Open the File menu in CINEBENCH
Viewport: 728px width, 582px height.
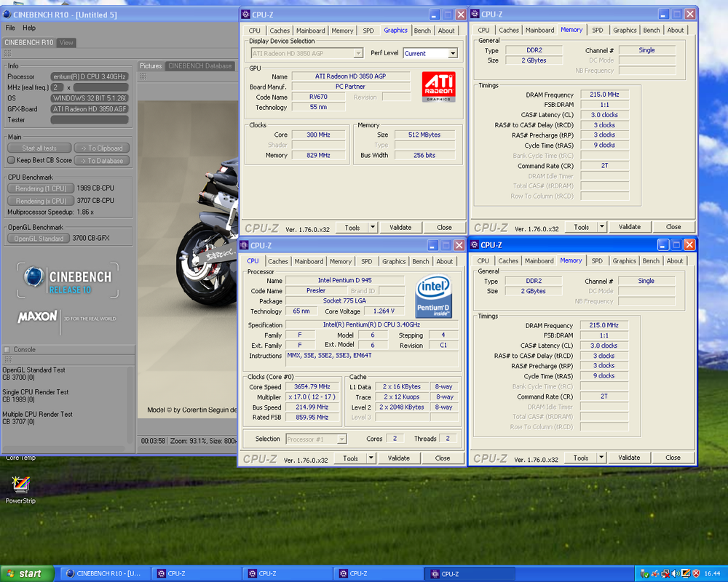(10, 28)
